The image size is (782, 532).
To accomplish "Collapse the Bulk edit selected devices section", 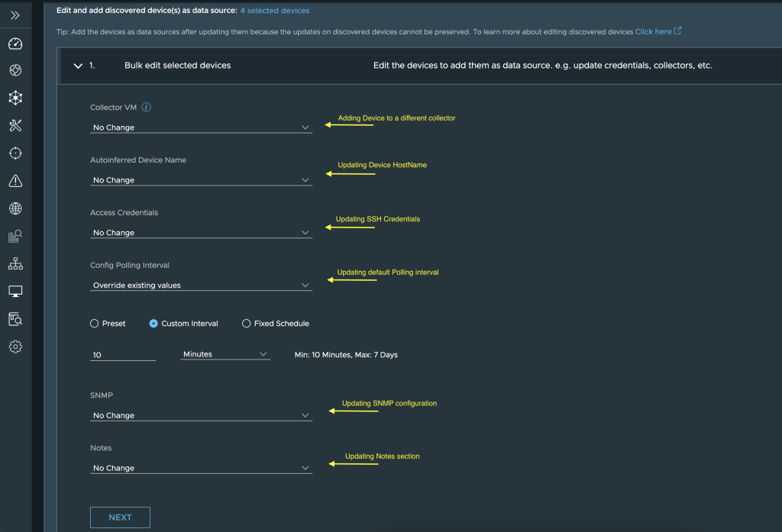I will tap(78, 66).
